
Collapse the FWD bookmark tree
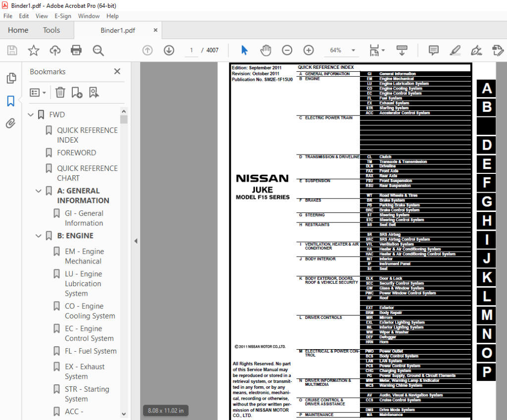31,114
